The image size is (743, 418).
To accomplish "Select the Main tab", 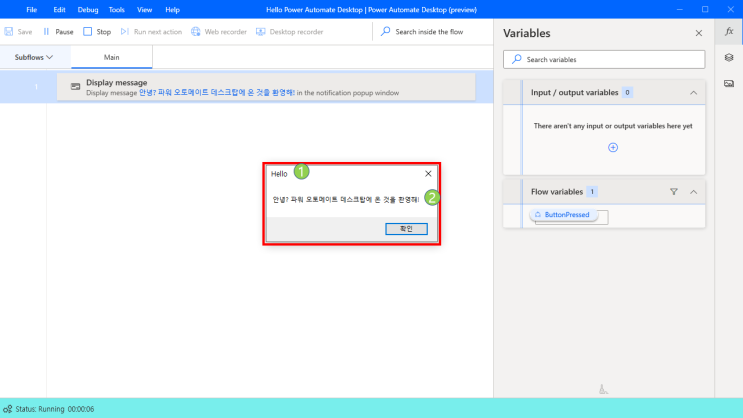I will (x=111, y=57).
